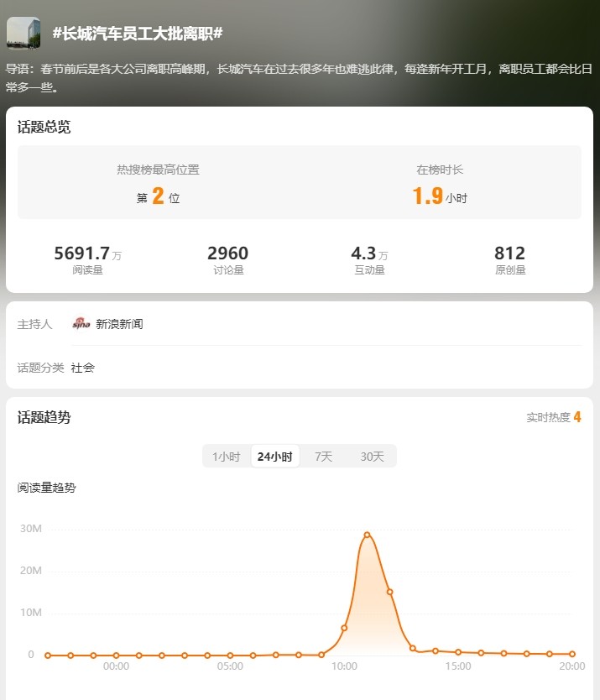The height and width of the screenshot is (700, 600).
Task: Click the 2960 讨论量 statistic
Action: point(227,259)
